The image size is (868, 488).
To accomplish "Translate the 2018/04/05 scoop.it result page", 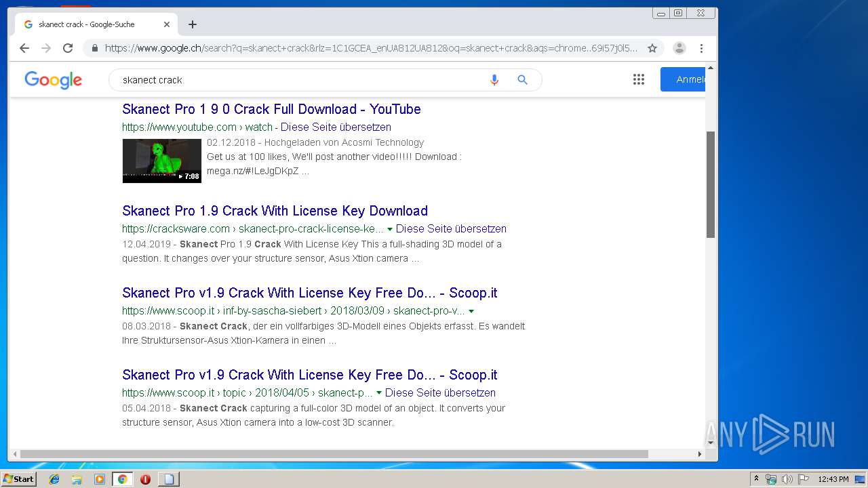I will click(440, 393).
